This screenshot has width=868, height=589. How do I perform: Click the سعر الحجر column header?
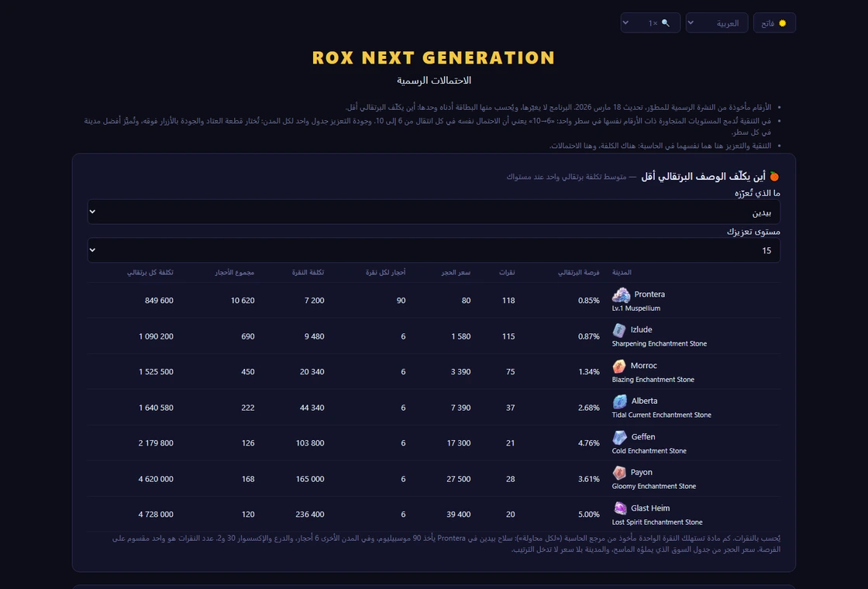click(x=456, y=272)
